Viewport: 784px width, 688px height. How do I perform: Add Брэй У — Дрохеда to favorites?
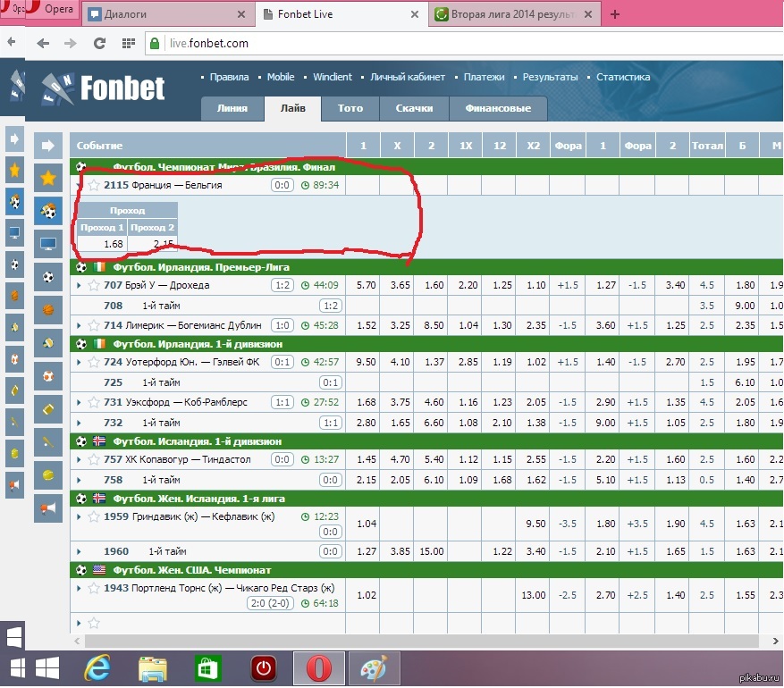click(x=94, y=285)
